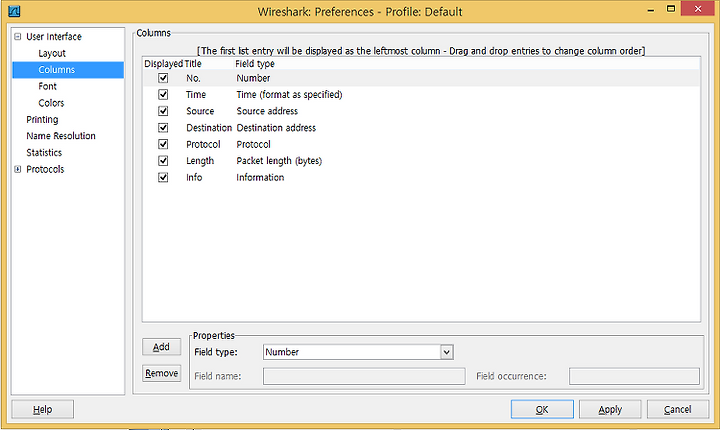Click the Field type column header
The image size is (720, 430).
[255, 64]
